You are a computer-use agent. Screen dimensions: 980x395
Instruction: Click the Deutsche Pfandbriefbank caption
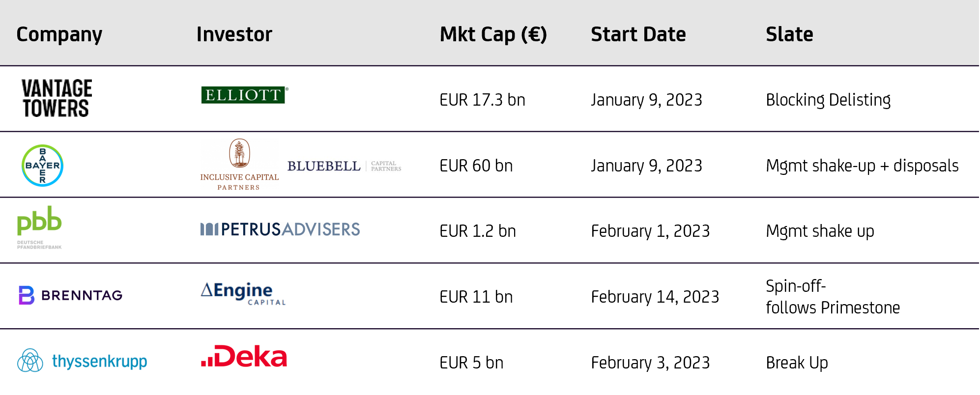pyautogui.click(x=39, y=245)
